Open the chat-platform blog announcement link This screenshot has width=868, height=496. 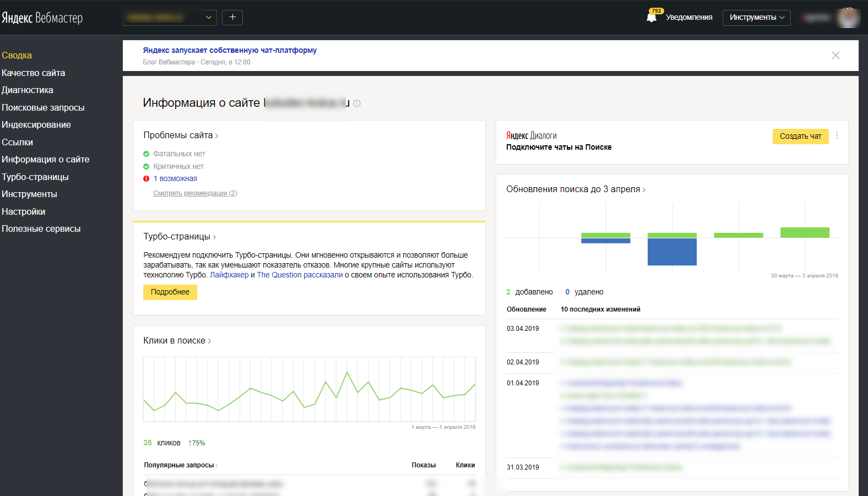point(230,50)
